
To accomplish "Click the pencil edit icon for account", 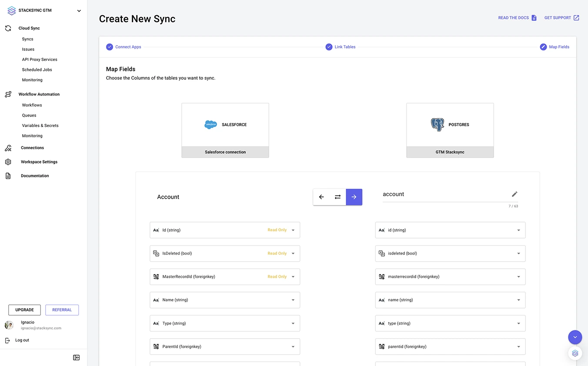I will pyautogui.click(x=514, y=194).
